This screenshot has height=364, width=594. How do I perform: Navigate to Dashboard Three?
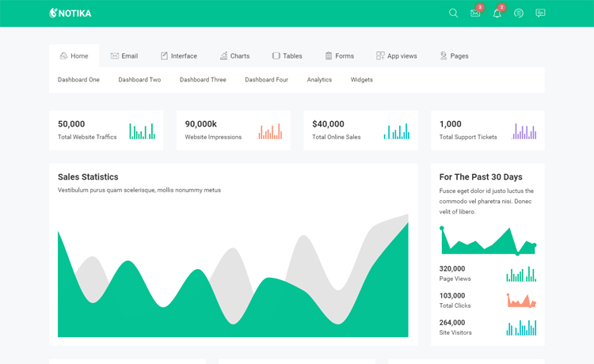point(203,80)
